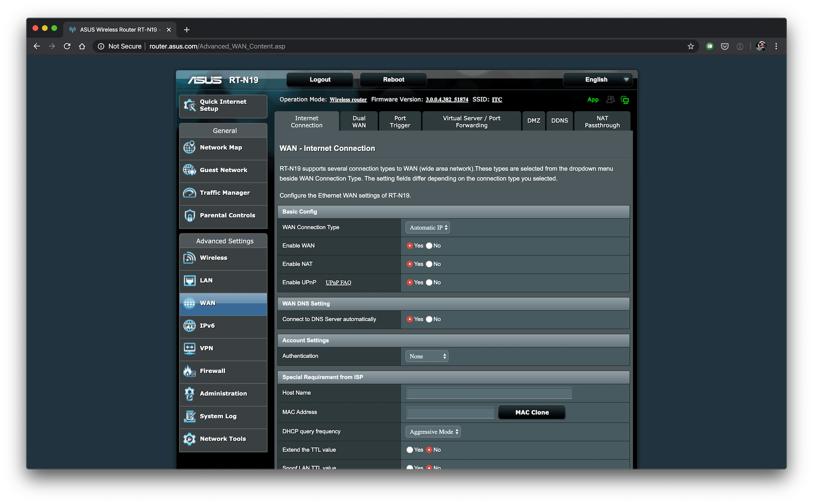813x504 pixels.
Task: Expand the Authentication dropdown menu
Action: (x=427, y=356)
